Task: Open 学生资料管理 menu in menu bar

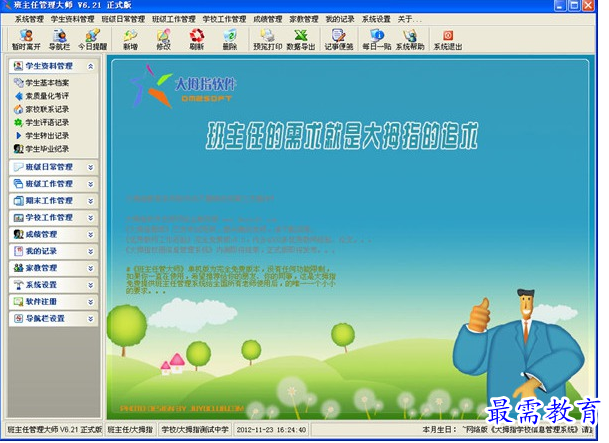Action: [73, 19]
